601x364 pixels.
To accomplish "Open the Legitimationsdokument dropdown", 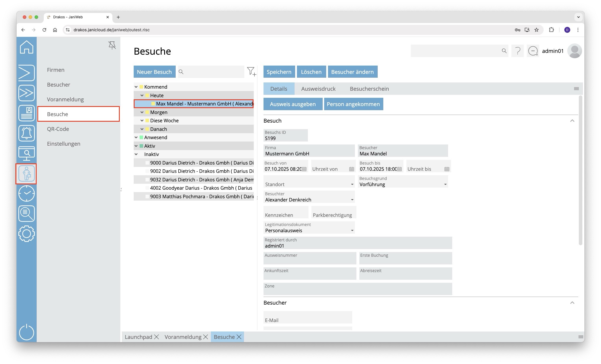I will pyautogui.click(x=352, y=231).
